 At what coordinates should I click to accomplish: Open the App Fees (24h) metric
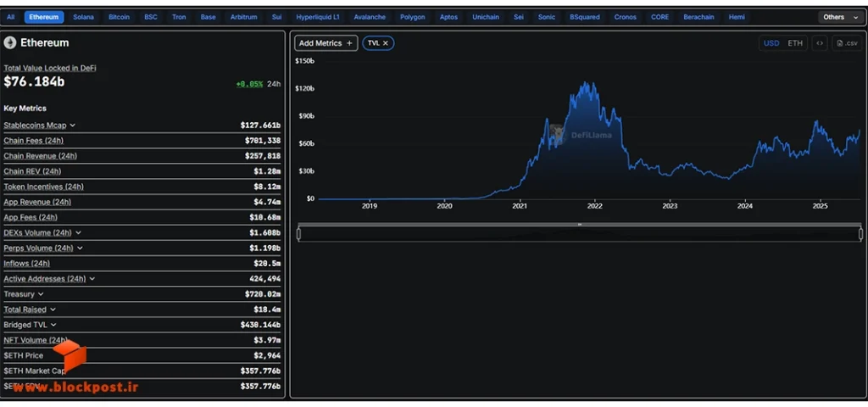pyautogui.click(x=31, y=218)
